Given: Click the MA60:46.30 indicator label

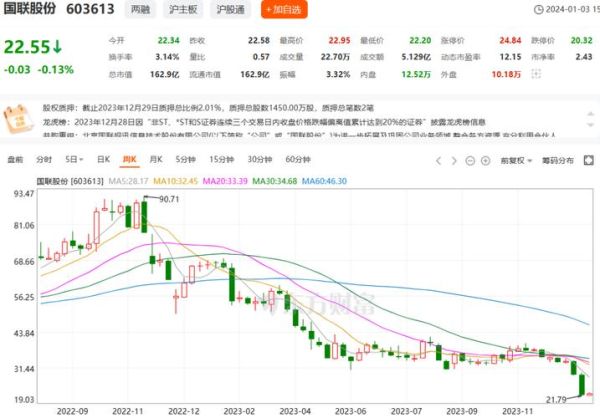Looking at the screenshot, I should (324, 181).
